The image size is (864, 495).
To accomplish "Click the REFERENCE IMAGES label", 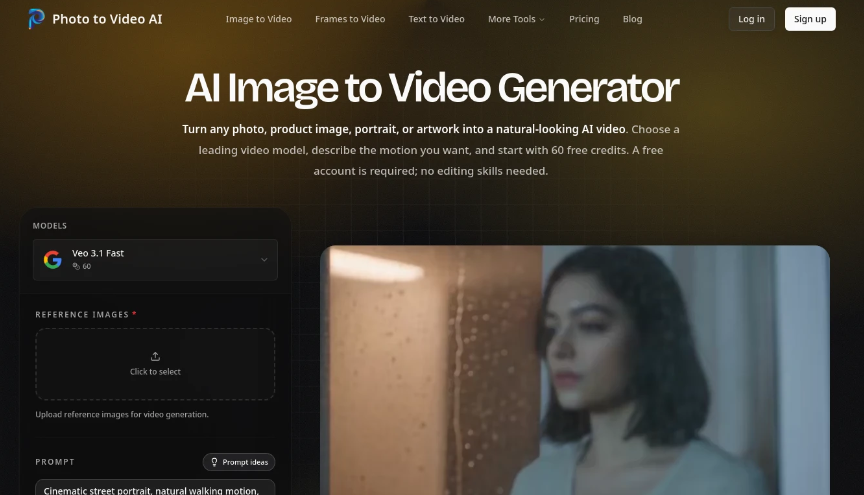I will 82,314.
